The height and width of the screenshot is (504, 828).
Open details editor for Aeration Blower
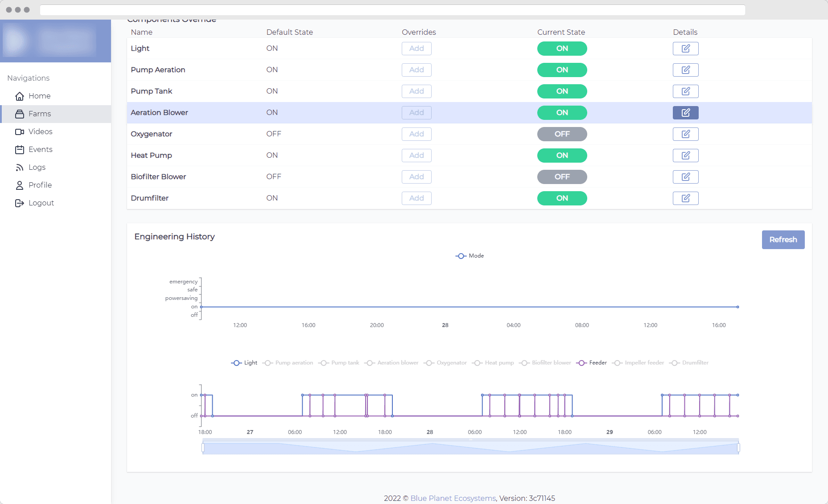point(685,112)
